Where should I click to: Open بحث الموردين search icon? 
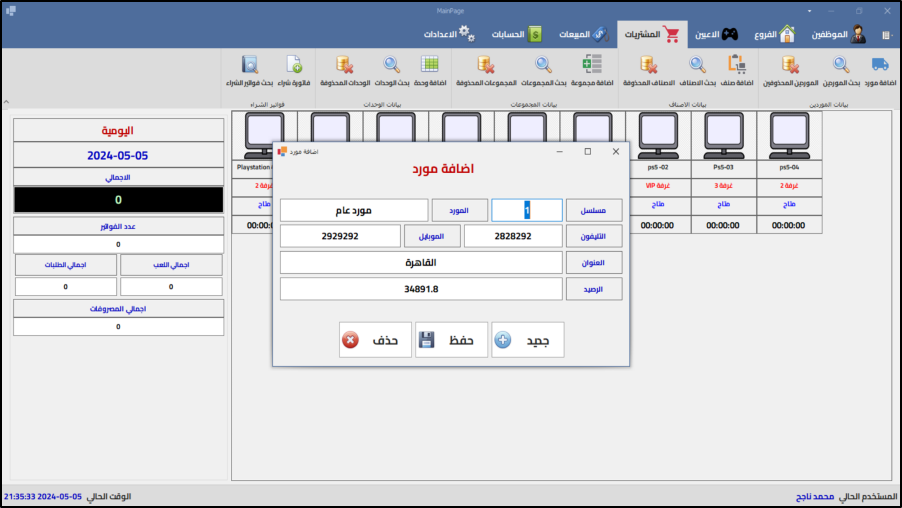841,66
